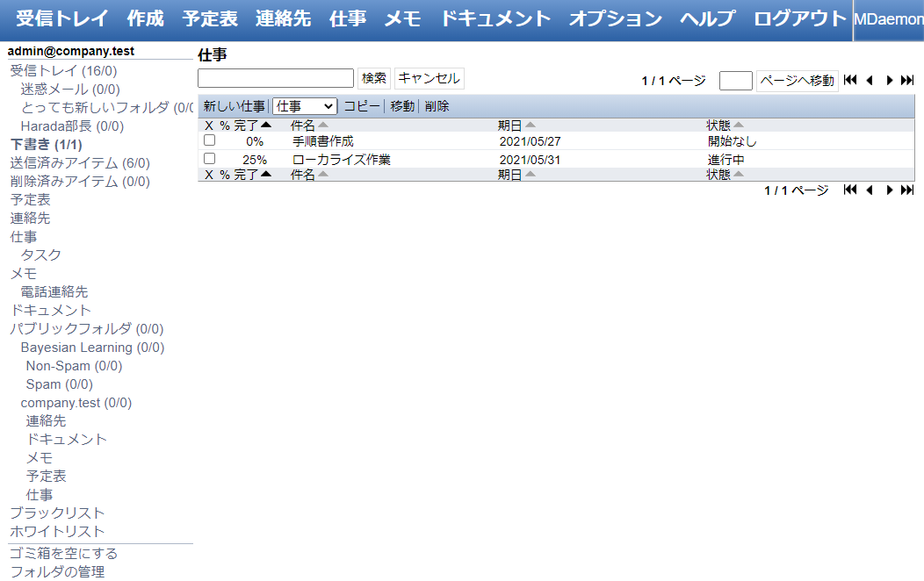
Task: Sort by 期日 using header sort arrow
Action: coord(530,126)
